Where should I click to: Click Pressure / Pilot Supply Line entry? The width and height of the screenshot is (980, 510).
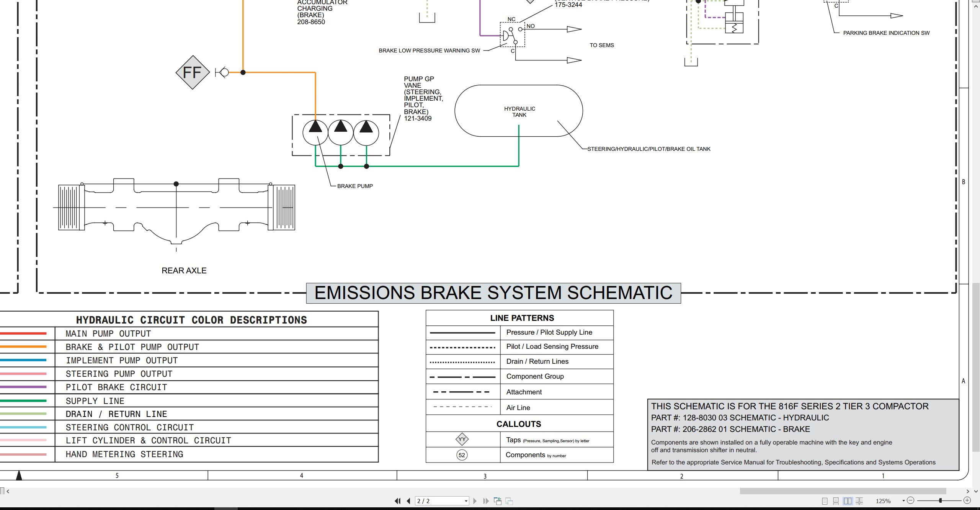point(549,332)
